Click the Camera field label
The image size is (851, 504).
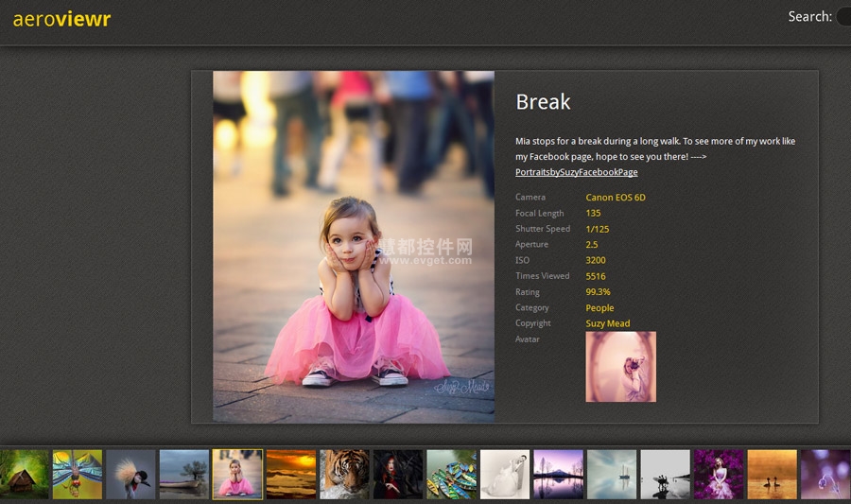[x=530, y=197]
